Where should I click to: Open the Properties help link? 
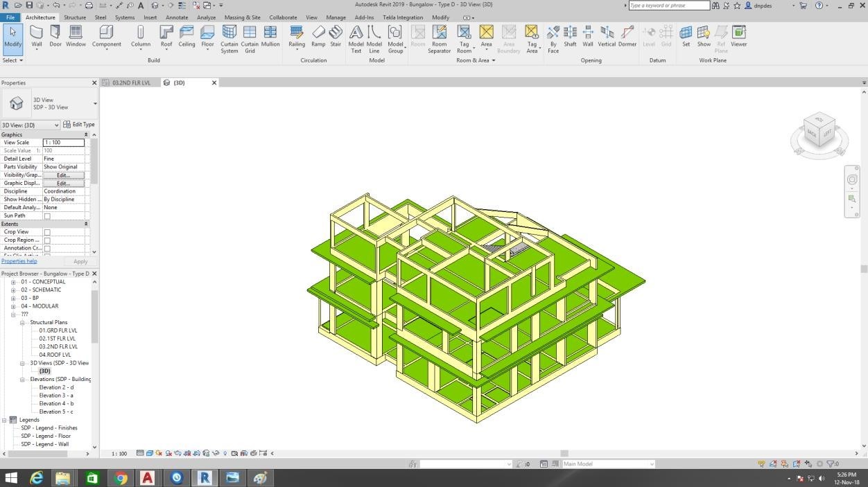coord(19,261)
